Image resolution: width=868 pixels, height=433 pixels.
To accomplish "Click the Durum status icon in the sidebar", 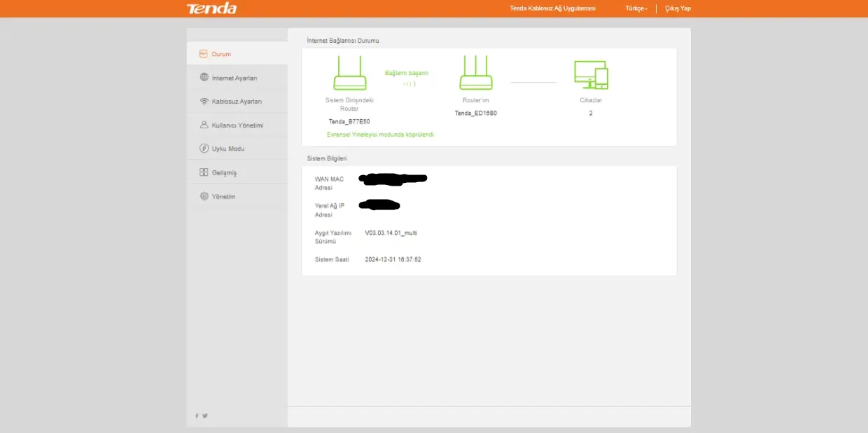I will tap(204, 54).
